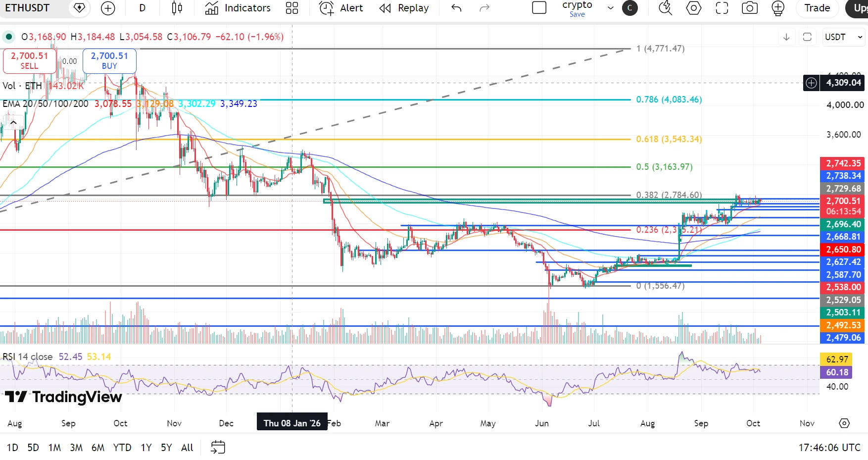Open the 17:46:06 UTC timezone menu
Viewport: 868px width, 460px height.
click(829, 448)
